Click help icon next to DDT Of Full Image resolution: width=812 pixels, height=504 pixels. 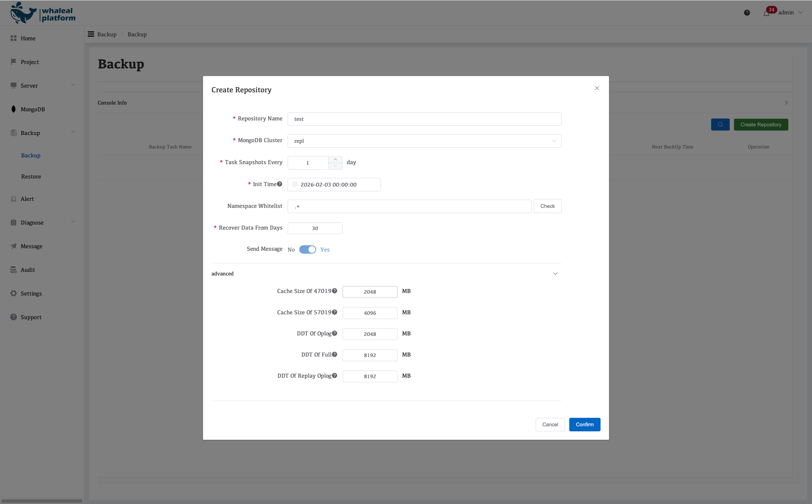335,354
